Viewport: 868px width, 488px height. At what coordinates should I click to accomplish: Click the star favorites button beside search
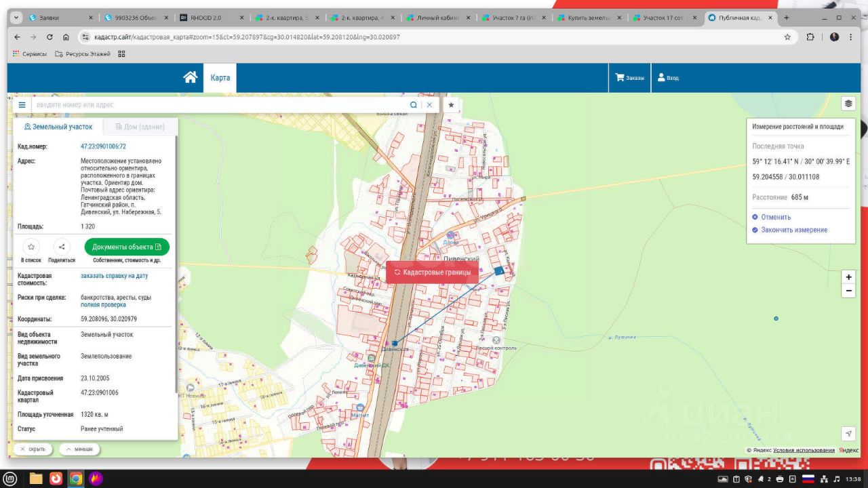click(451, 105)
